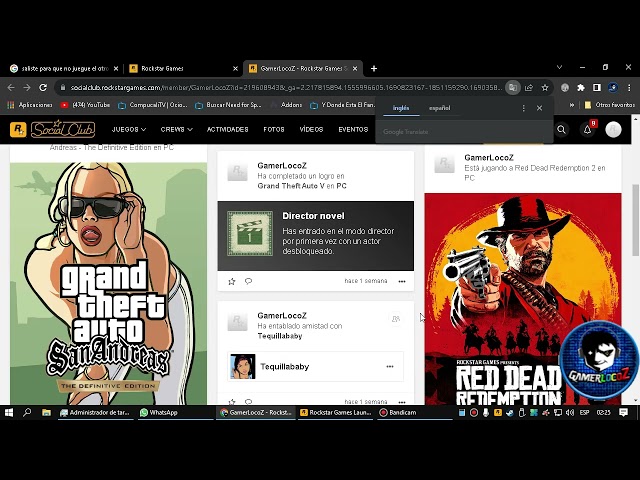
Task: Open the Chrome extensions puzzle icon
Action: coord(580,87)
